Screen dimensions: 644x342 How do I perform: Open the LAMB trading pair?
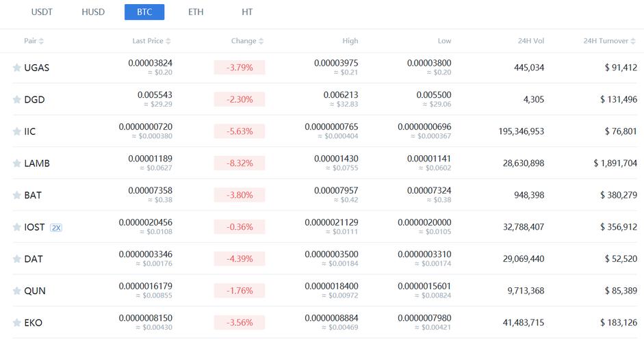pyautogui.click(x=37, y=163)
